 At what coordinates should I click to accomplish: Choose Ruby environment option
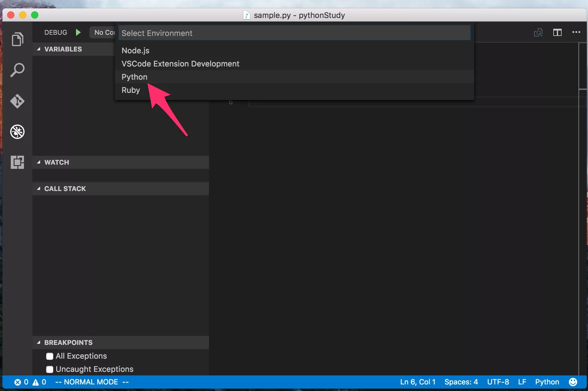point(131,90)
